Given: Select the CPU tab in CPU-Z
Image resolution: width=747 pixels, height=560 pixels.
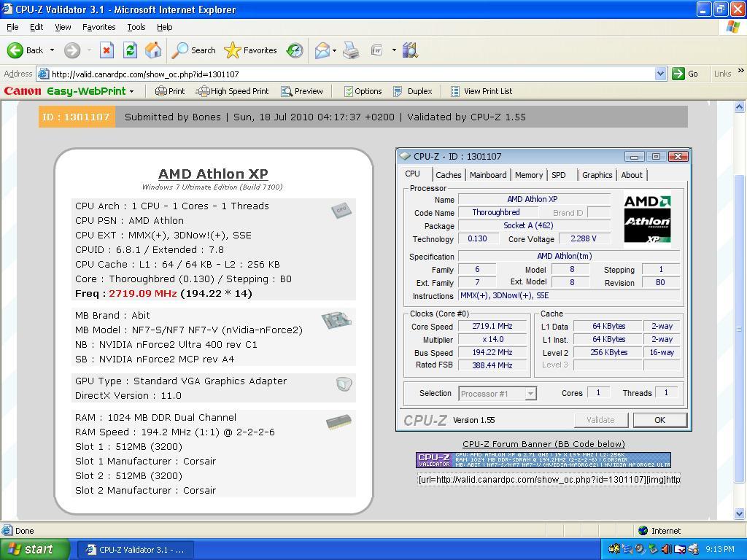Looking at the screenshot, I should [x=413, y=174].
